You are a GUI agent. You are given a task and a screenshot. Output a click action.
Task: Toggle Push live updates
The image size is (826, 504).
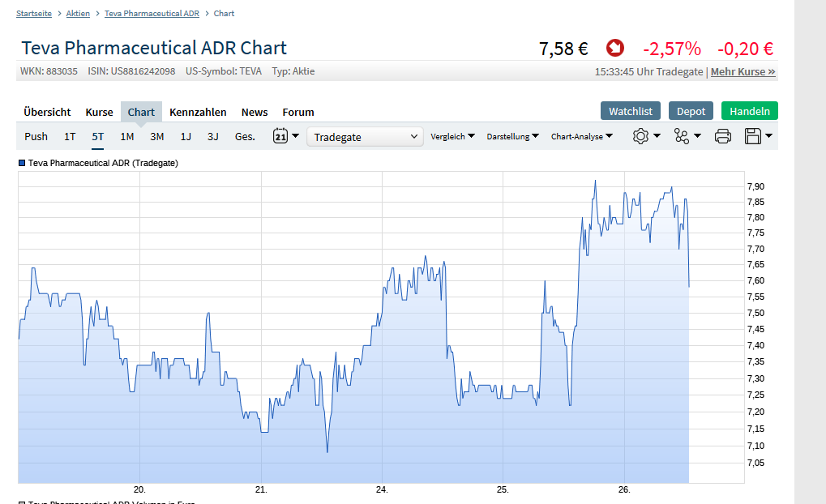[36, 137]
